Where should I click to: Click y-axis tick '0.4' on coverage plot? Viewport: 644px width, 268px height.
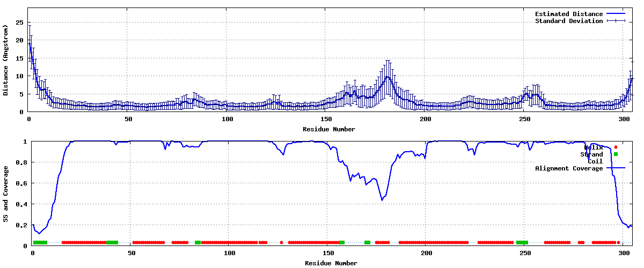tap(22, 204)
